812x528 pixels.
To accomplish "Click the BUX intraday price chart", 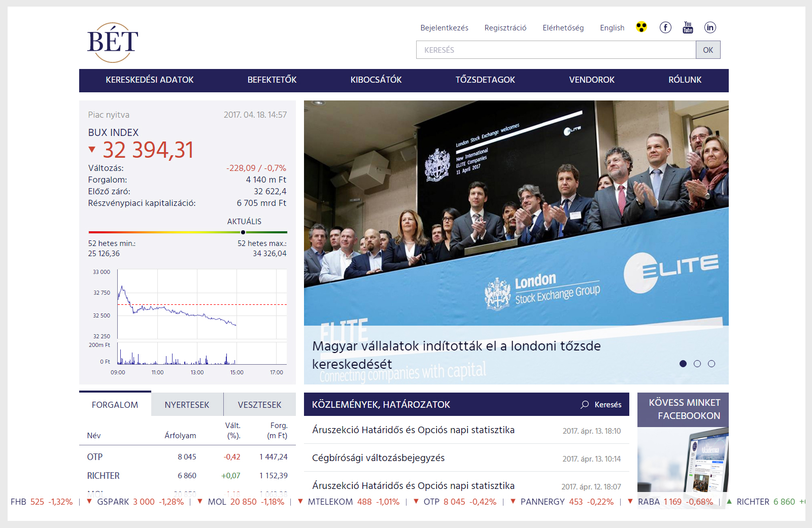I will (x=202, y=304).
